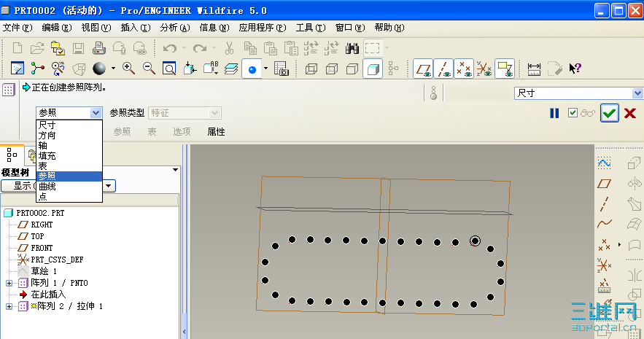Open the 工具(T) menu
644x339 pixels.
pyautogui.click(x=311, y=28)
